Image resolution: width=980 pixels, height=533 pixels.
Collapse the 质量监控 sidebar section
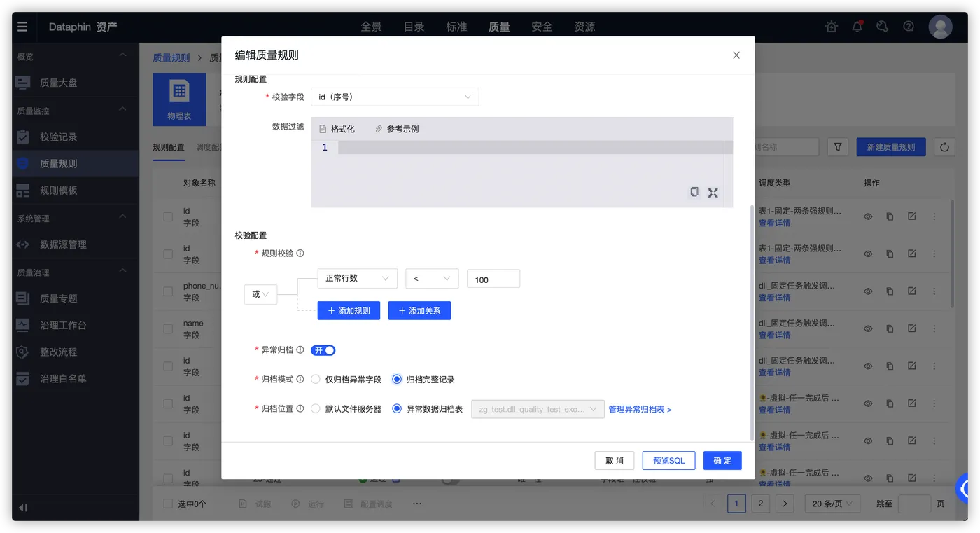(122, 109)
